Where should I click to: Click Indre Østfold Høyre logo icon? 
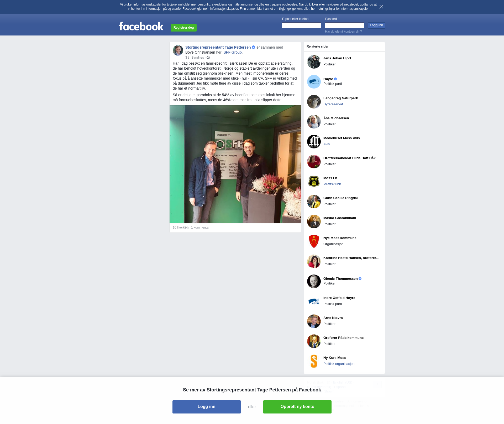pyautogui.click(x=314, y=301)
